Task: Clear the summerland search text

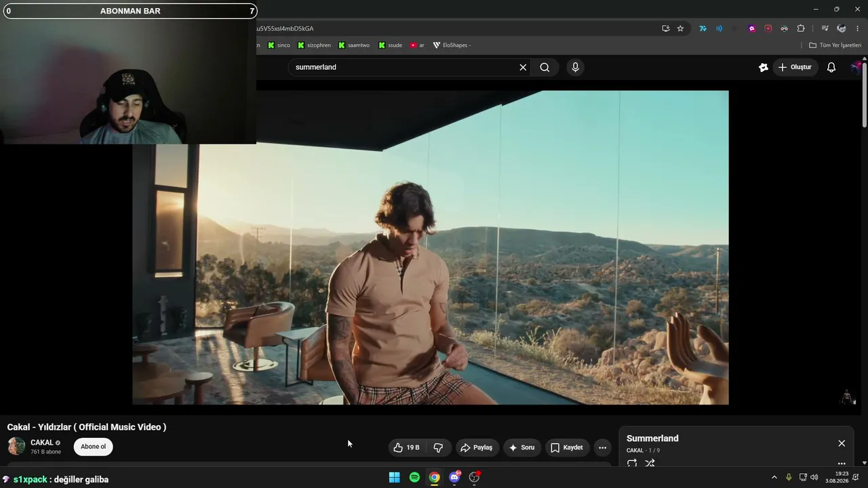Action: tap(523, 67)
